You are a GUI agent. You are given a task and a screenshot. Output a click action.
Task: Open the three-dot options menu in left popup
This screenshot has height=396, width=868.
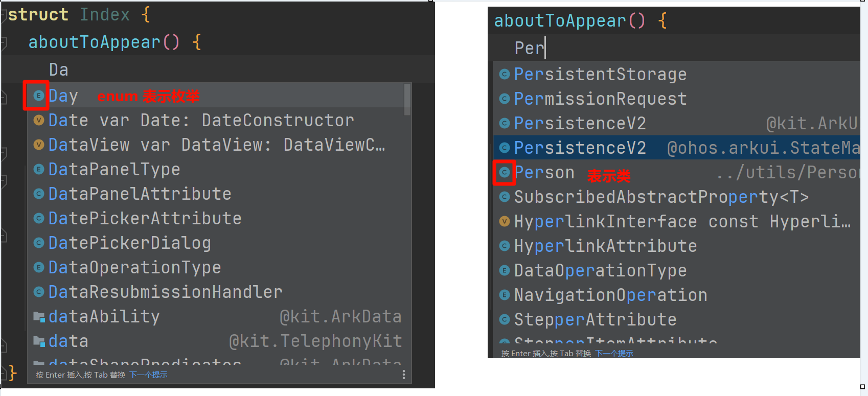404,375
